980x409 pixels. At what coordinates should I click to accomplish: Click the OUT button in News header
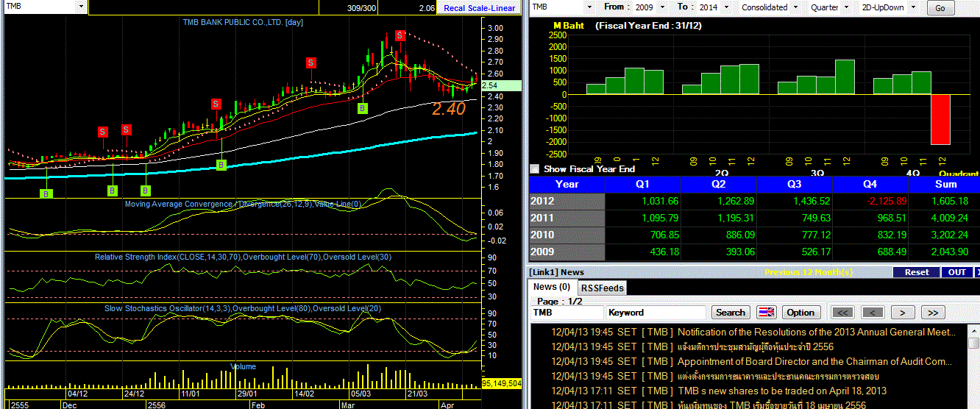click(956, 272)
